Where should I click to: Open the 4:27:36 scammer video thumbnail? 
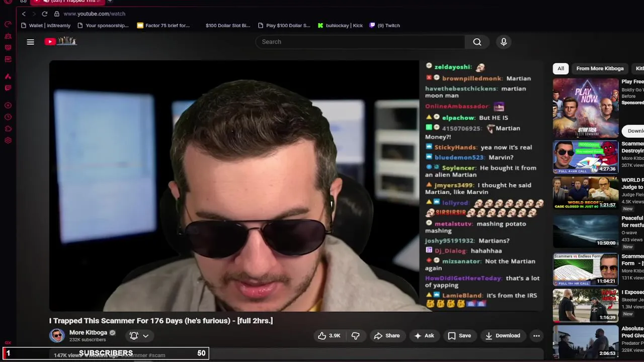[586, 157]
